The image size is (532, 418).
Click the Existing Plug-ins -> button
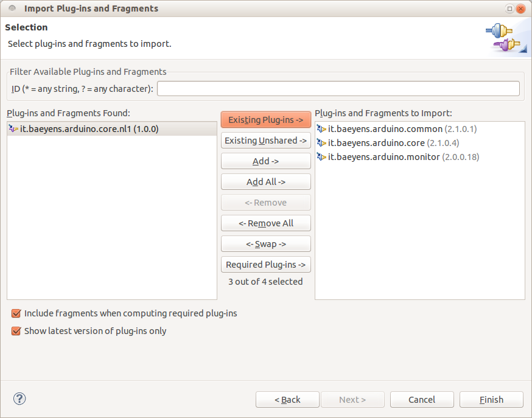click(265, 120)
